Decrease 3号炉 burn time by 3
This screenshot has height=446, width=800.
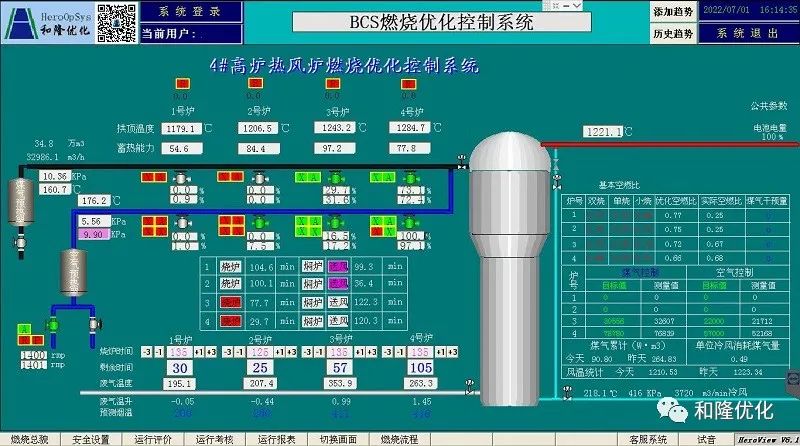coord(307,352)
